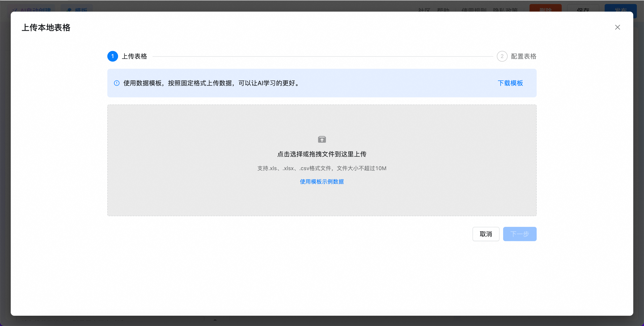Click the upload tray icon

[x=322, y=139]
